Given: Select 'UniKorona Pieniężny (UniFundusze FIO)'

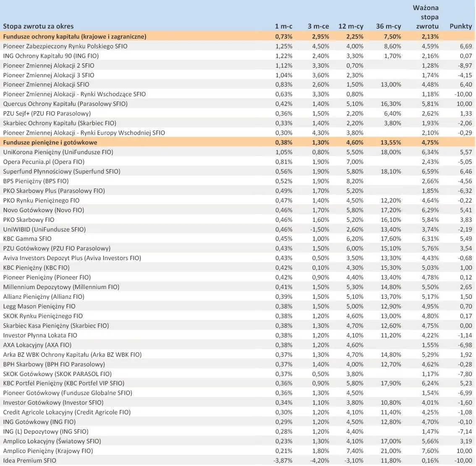Looking at the screenshot, I should 58,152.
